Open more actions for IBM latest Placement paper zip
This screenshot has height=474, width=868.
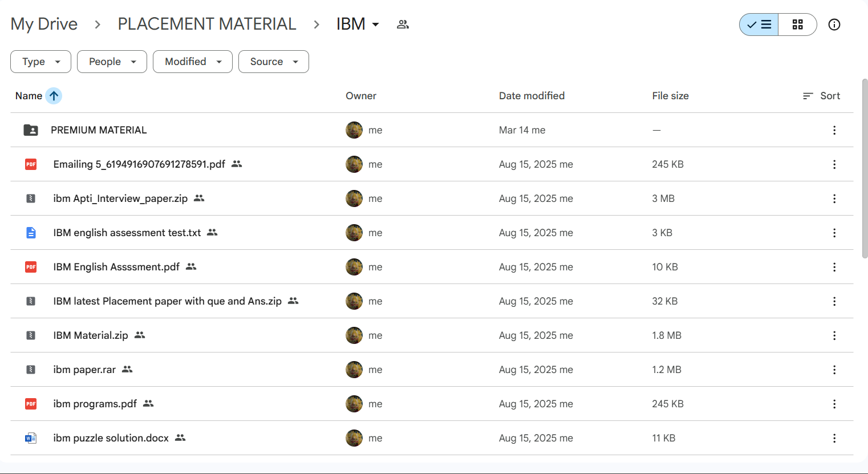pyautogui.click(x=834, y=301)
